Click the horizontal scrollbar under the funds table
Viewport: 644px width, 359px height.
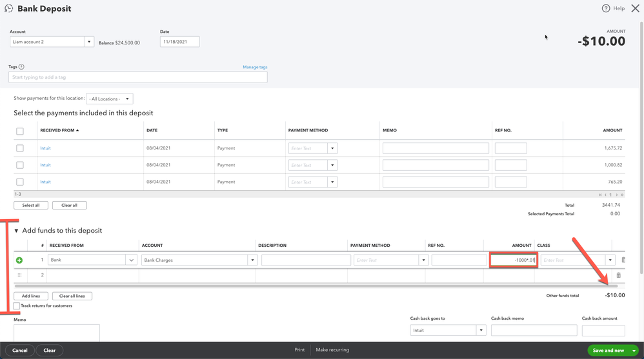[315, 286]
